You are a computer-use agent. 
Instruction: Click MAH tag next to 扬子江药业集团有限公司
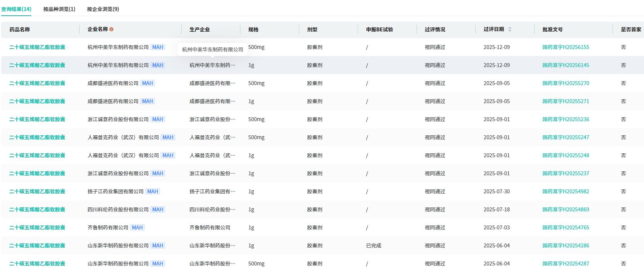(153, 191)
